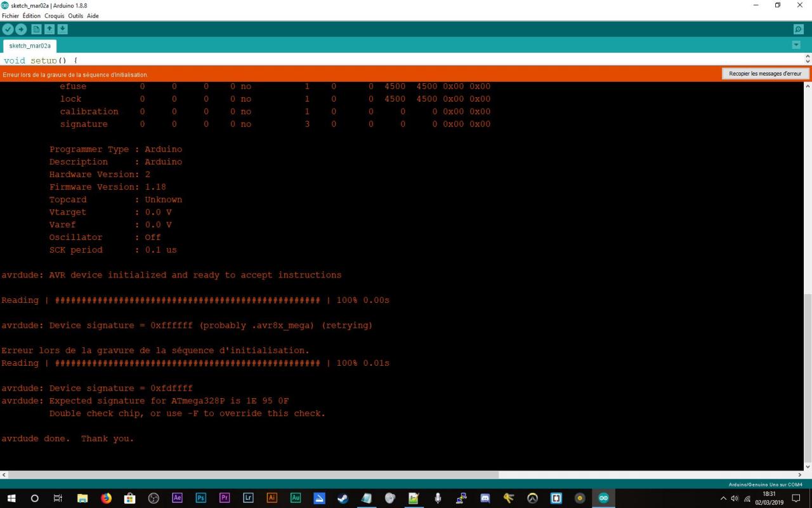Show hidden system tray icons
812x508 pixels.
coord(724,498)
